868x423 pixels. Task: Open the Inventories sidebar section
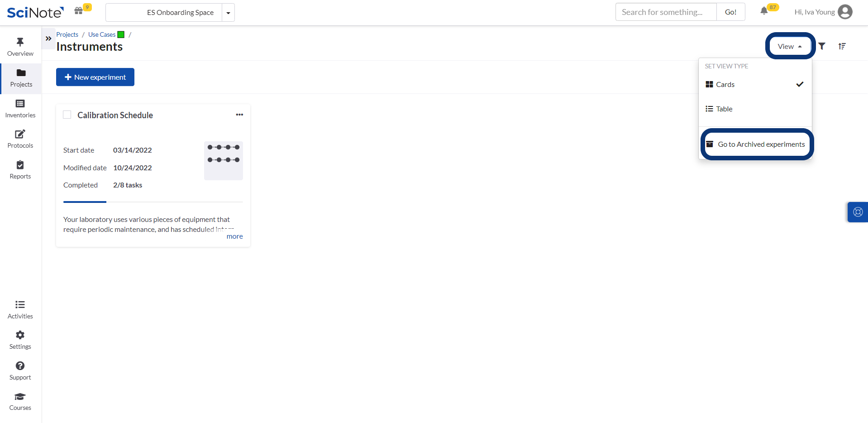point(20,109)
